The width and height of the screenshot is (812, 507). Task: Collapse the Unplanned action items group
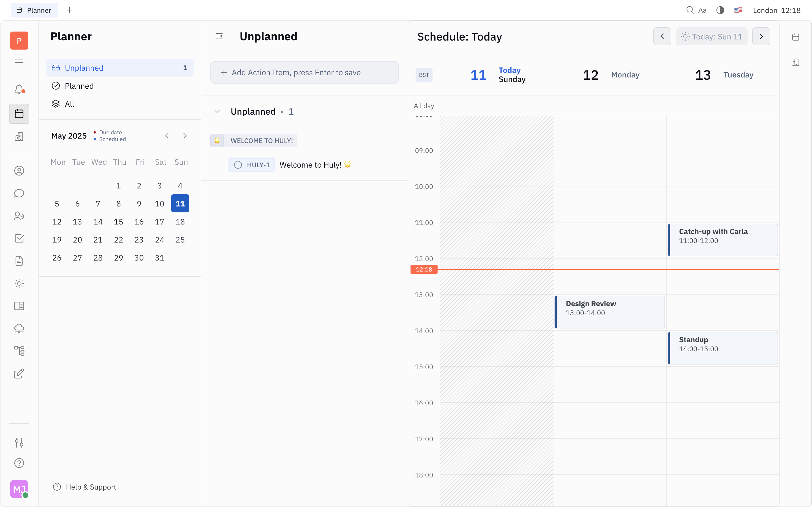(x=217, y=111)
